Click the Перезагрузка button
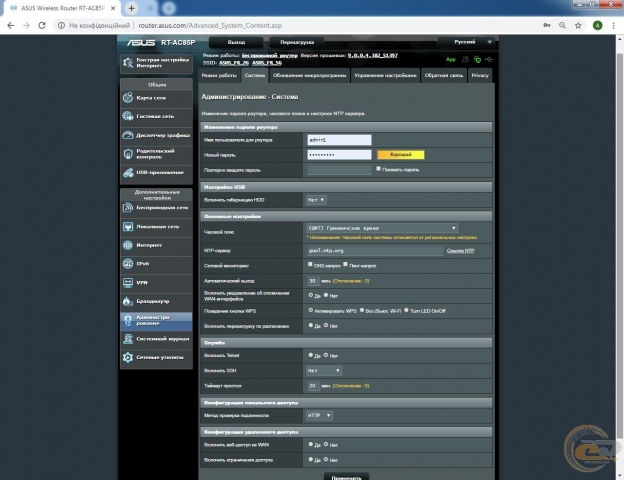624x480 pixels. (296, 43)
